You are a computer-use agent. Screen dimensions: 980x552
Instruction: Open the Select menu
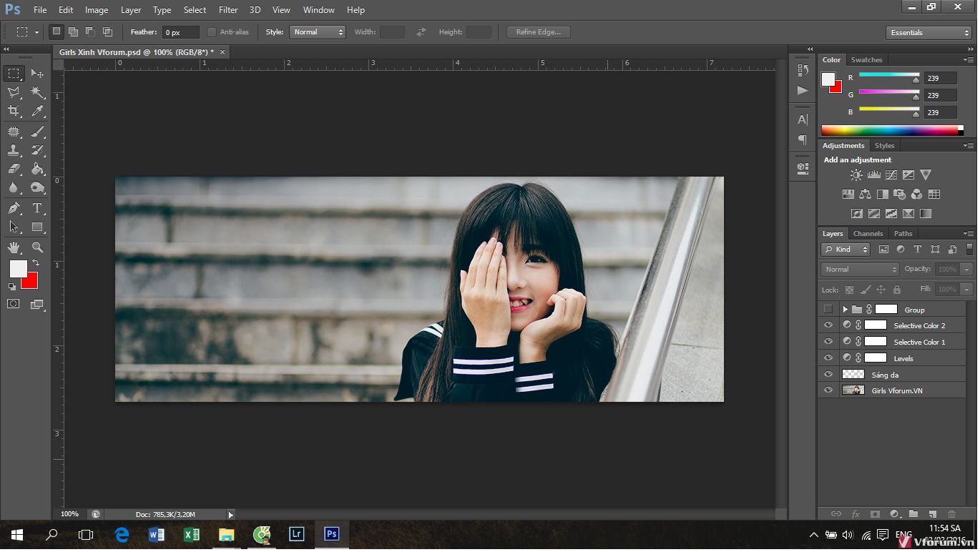pyautogui.click(x=195, y=10)
